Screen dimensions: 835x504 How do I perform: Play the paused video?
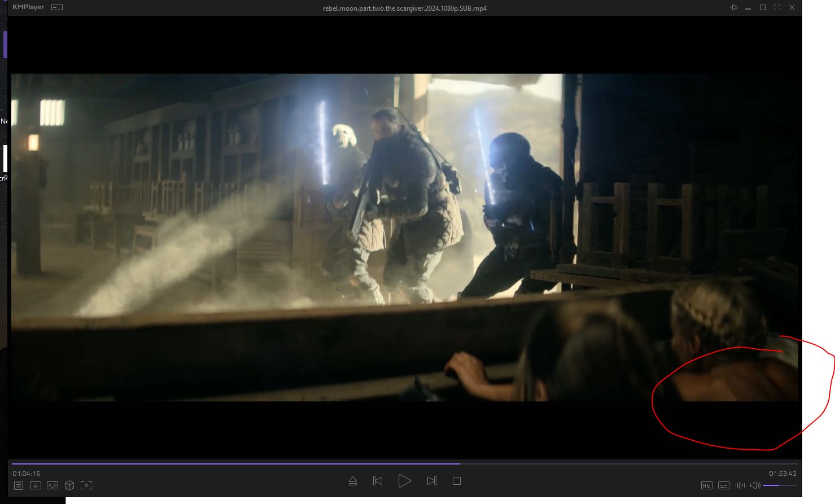click(404, 481)
